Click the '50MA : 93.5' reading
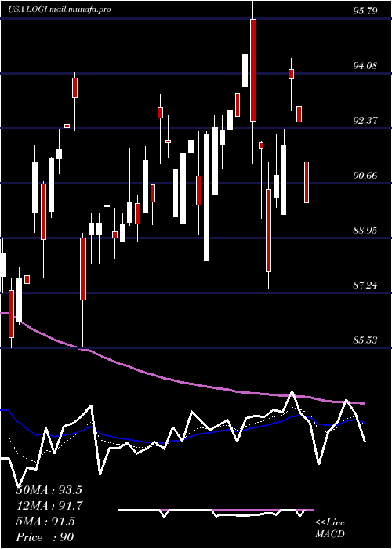392x549 pixels. pyautogui.click(x=49, y=490)
